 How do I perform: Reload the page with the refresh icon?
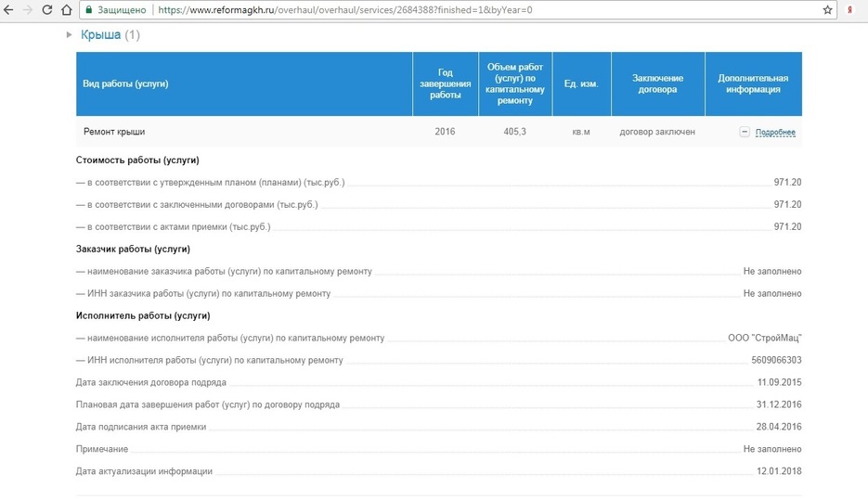tap(45, 9)
